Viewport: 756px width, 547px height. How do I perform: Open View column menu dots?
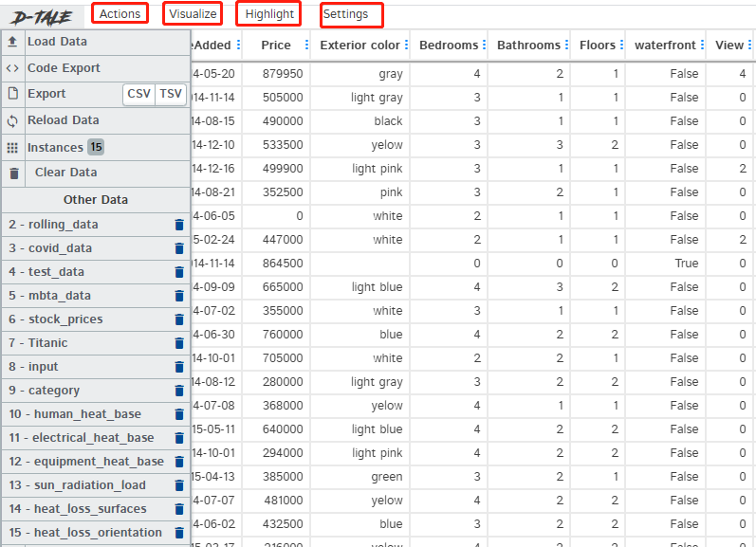pos(749,45)
